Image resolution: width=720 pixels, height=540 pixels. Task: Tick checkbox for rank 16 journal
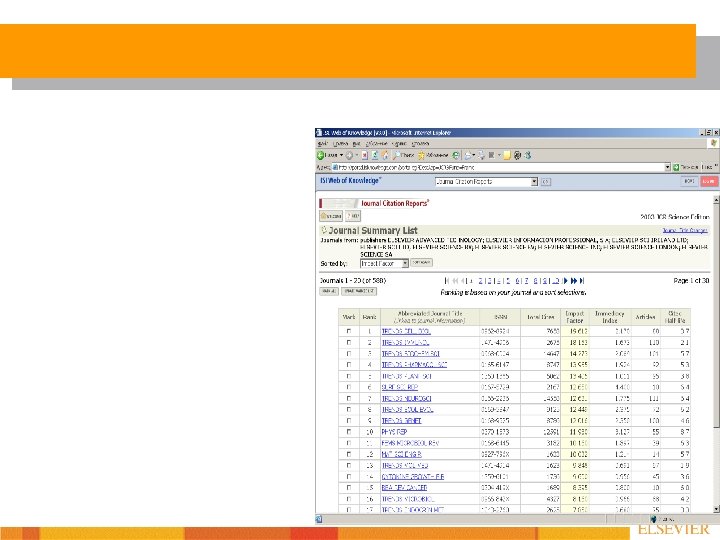(x=349, y=499)
